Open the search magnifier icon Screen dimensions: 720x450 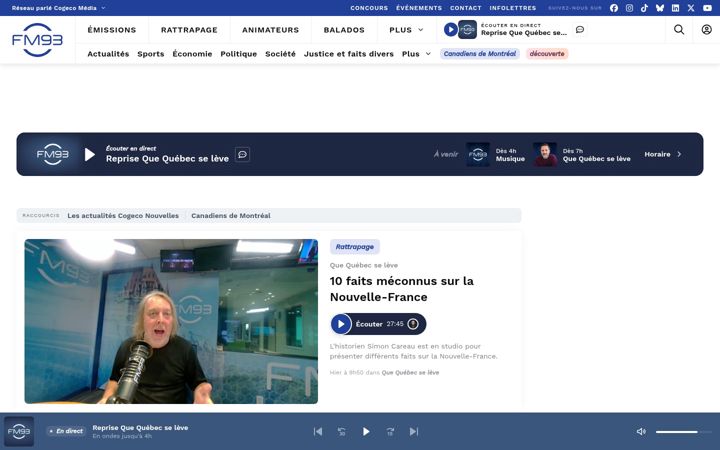click(x=679, y=30)
